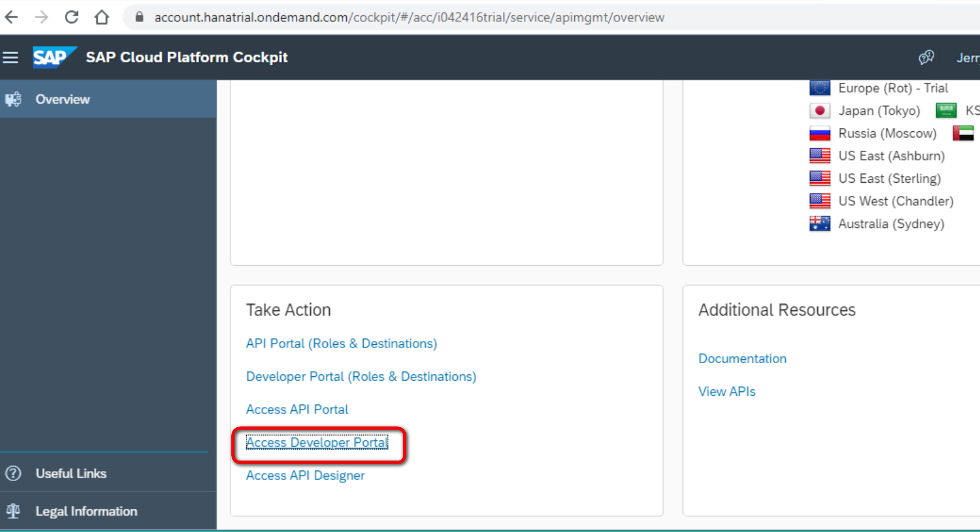Click the flag beside US East (Ashburn)
Image resolution: width=980 pixels, height=532 pixels.
tap(820, 156)
